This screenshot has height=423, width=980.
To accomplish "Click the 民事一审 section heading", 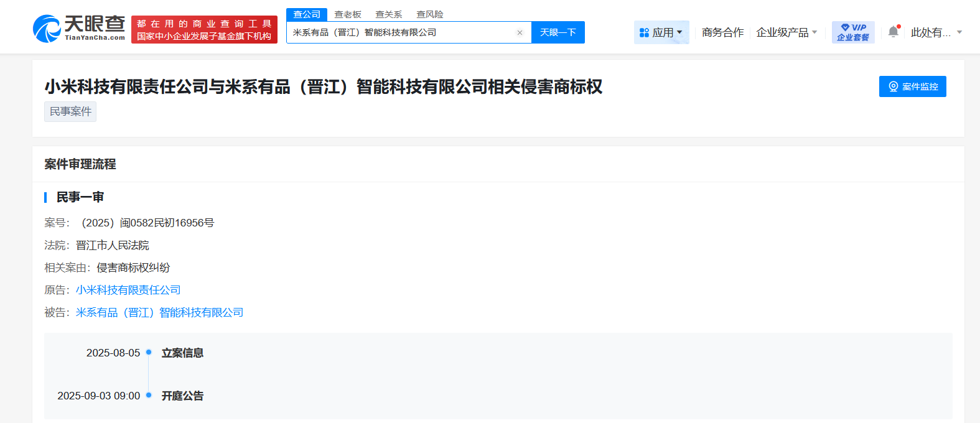I will [80, 197].
